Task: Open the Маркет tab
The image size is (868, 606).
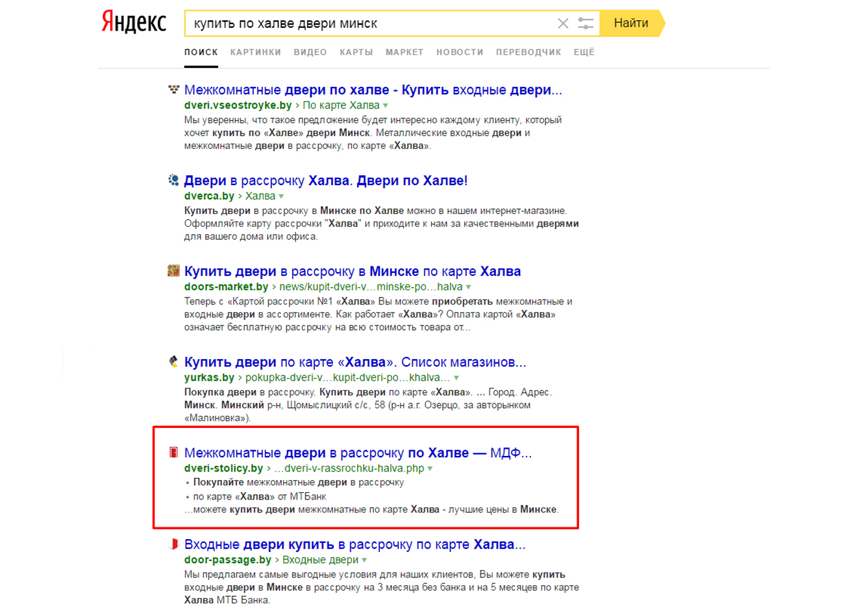Action: point(404,52)
